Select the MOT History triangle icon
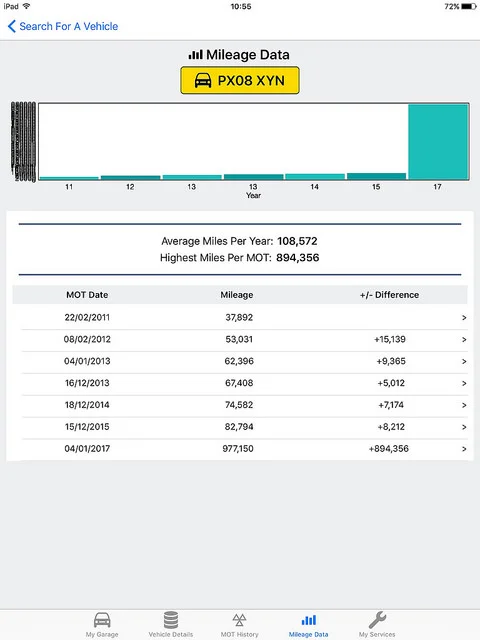Screen dimensions: 480x640 (240, 620)
